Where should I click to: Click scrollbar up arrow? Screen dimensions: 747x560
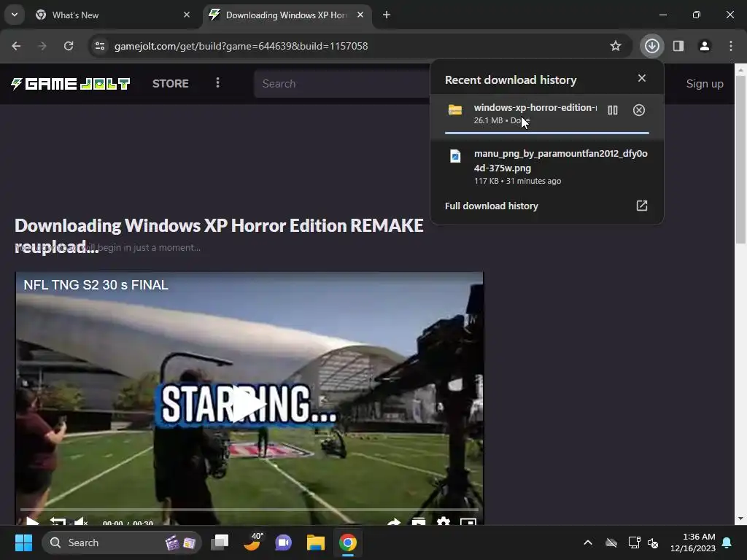pyautogui.click(x=740, y=70)
